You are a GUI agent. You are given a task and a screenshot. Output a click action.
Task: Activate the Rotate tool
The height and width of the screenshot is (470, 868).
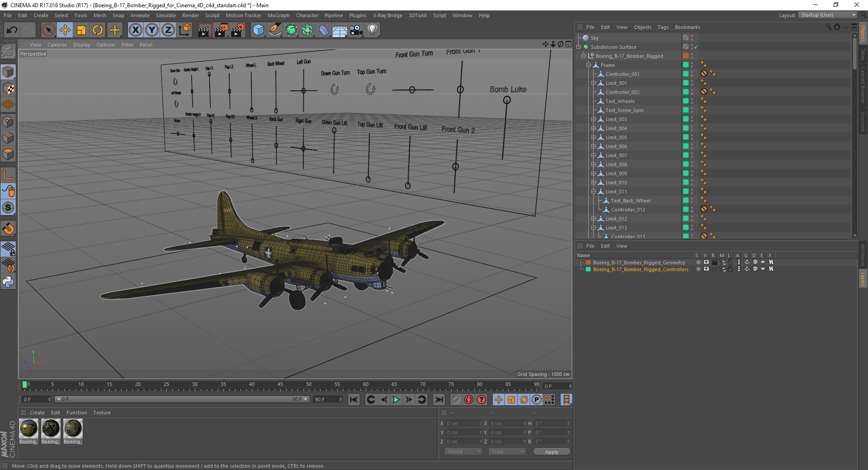coord(98,30)
